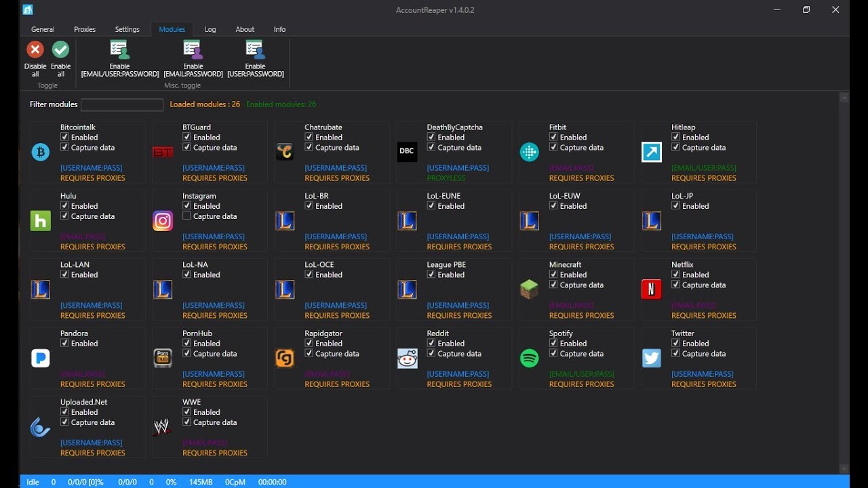This screenshot has width=868, height=488.
Task: Click the 145MB memory status text
Action: pyautogui.click(x=201, y=482)
